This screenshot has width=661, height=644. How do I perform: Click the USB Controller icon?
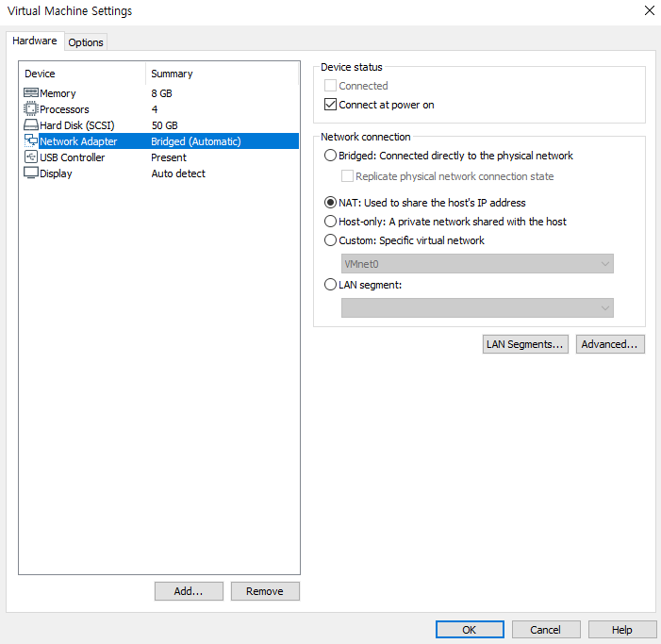coord(31,157)
